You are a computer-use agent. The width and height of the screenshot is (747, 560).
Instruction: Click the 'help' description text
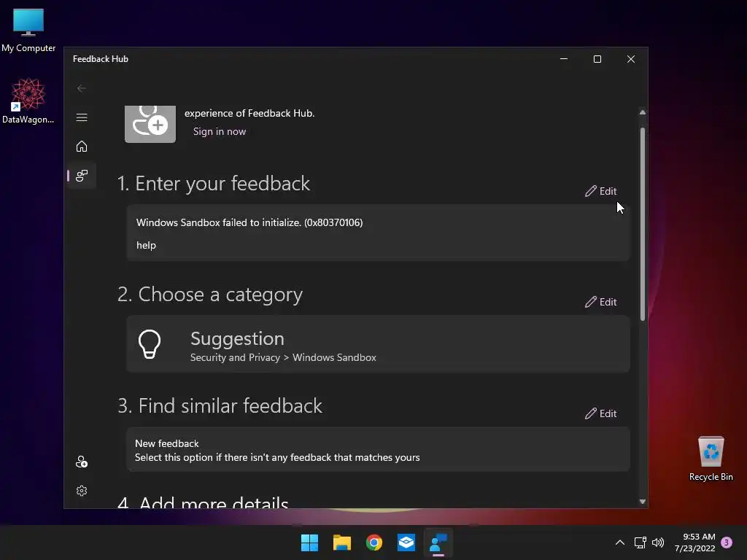click(146, 245)
